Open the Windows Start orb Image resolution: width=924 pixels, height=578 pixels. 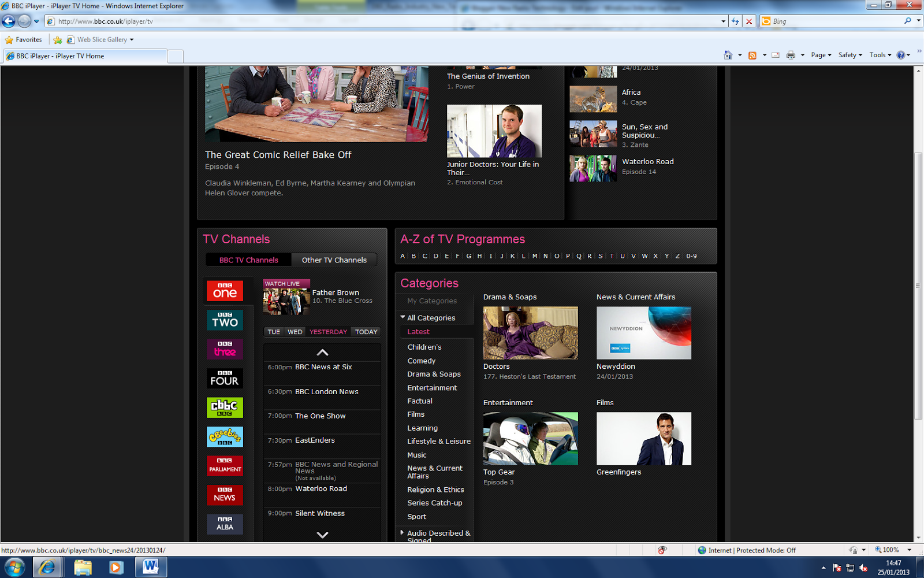coord(14,568)
